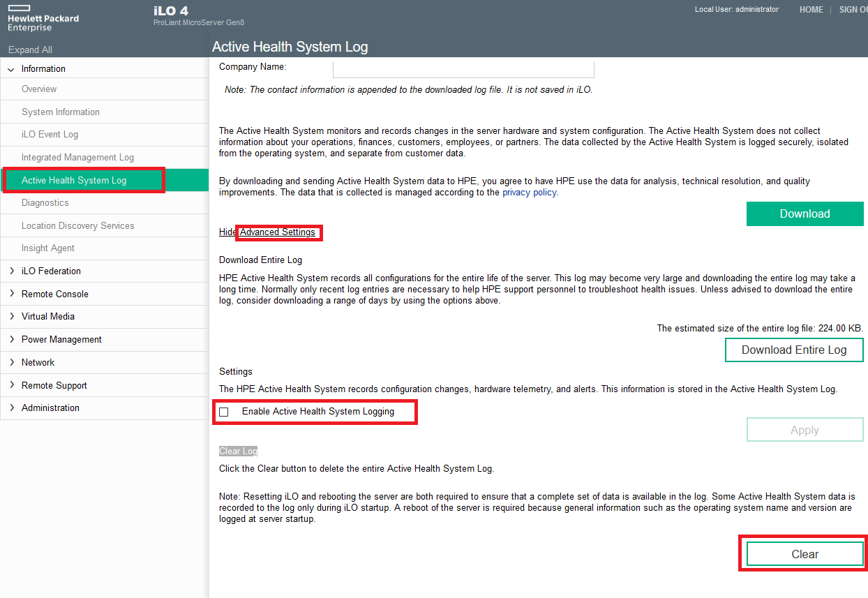868x598 pixels.
Task: Click the estimated size 224.00 KB text
Action: click(x=761, y=328)
